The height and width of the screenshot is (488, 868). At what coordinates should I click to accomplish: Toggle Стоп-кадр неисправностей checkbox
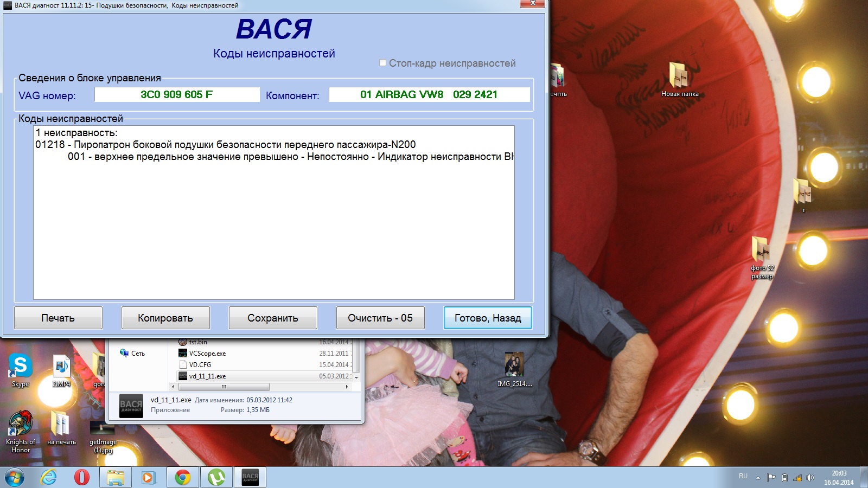pyautogui.click(x=383, y=63)
